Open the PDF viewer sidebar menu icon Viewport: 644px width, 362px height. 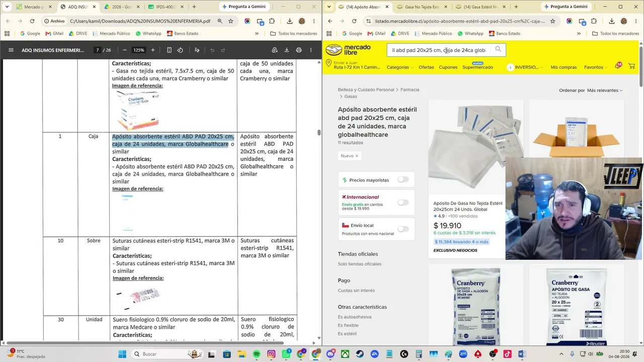(x=11, y=50)
